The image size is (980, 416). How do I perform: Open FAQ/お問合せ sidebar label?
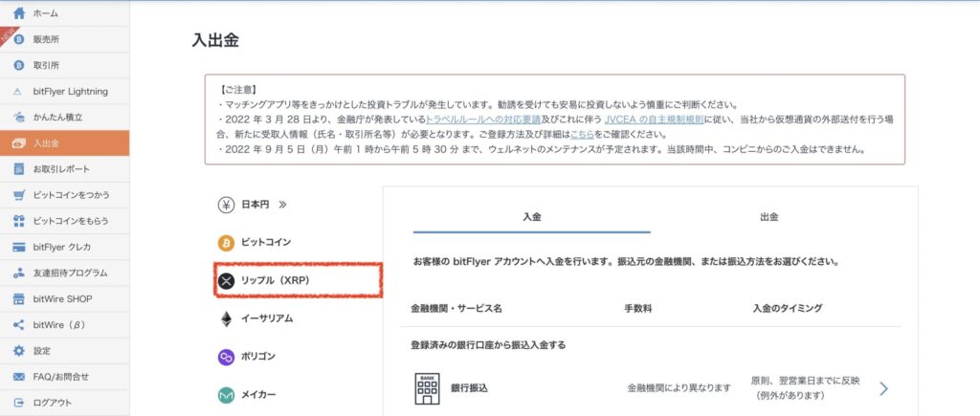[60, 378]
